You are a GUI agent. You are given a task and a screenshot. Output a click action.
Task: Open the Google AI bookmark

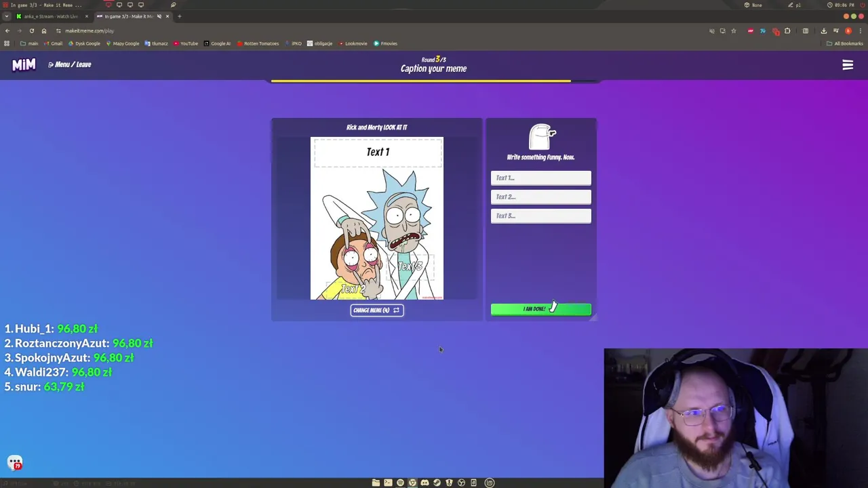(x=217, y=43)
